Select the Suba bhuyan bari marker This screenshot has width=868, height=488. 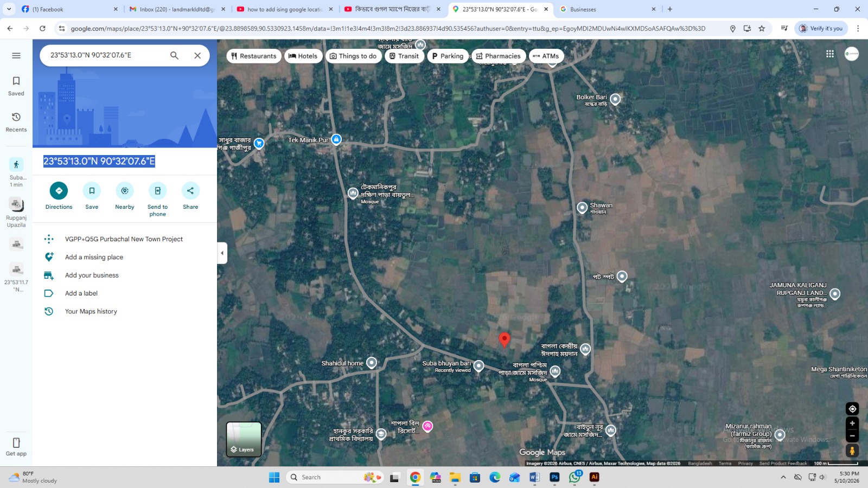478,366
